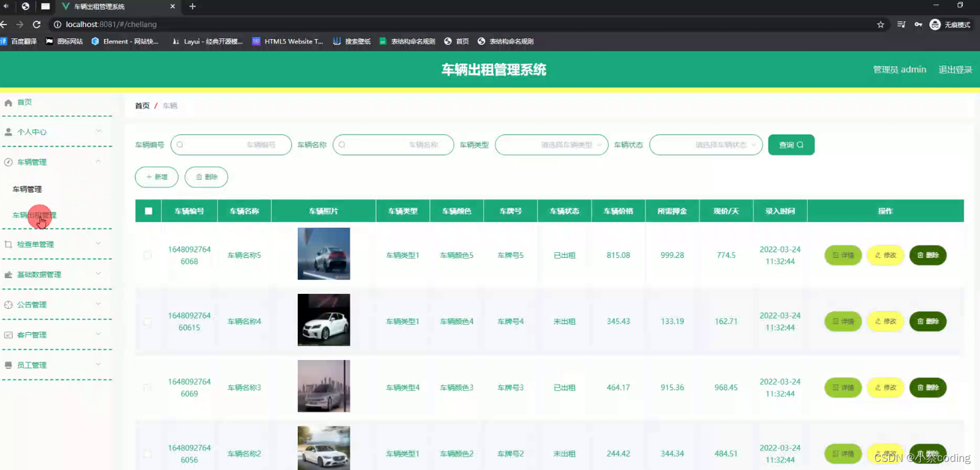Click the white car thumbnail in 车辆名称4 row

(x=324, y=321)
